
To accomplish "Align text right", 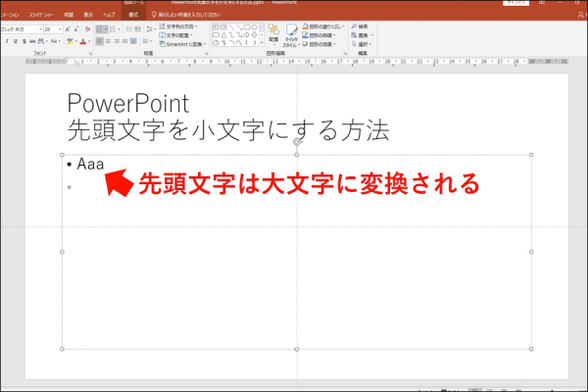I will (x=117, y=41).
